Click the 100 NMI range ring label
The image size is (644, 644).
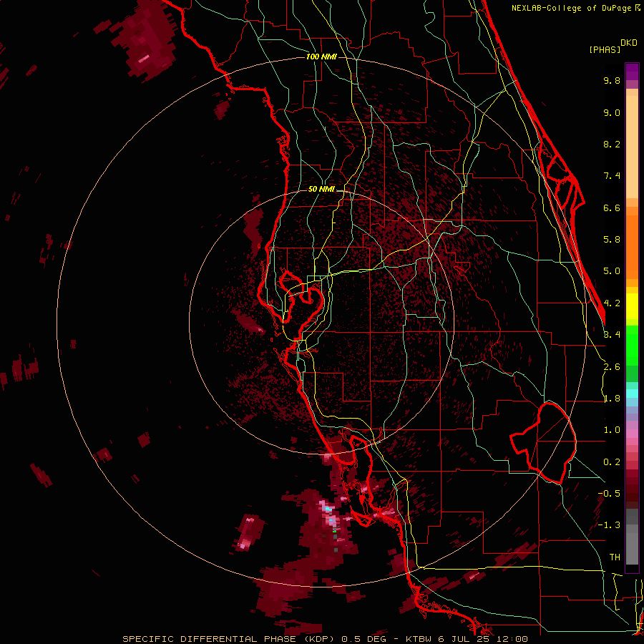[x=321, y=57]
